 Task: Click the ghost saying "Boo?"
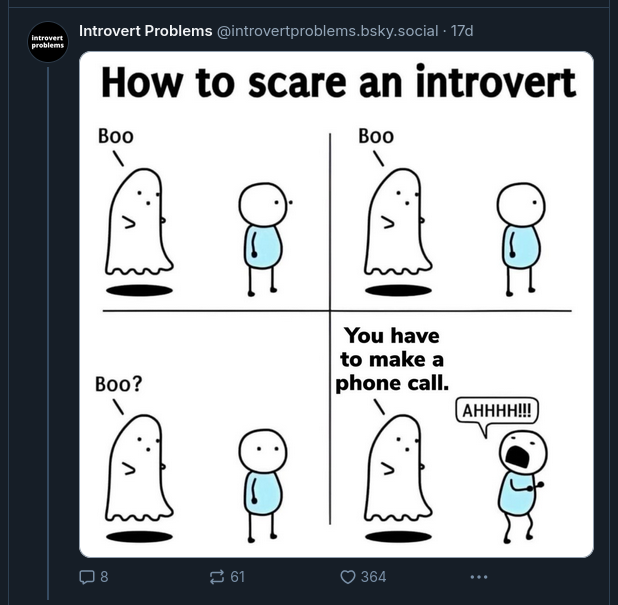(x=139, y=467)
